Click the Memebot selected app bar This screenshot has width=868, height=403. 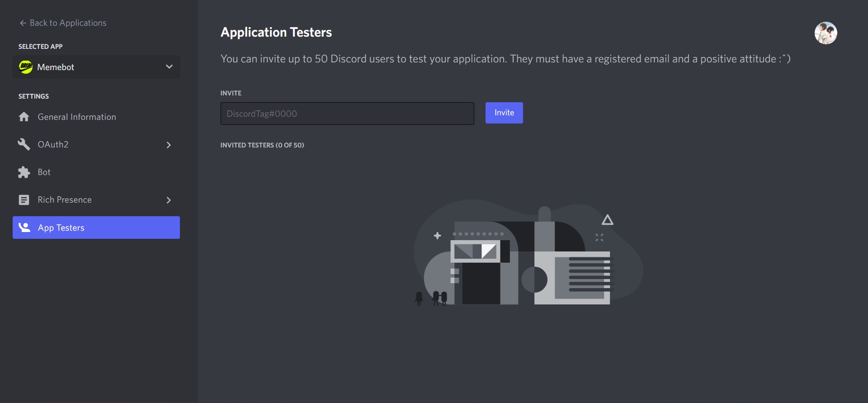point(96,67)
